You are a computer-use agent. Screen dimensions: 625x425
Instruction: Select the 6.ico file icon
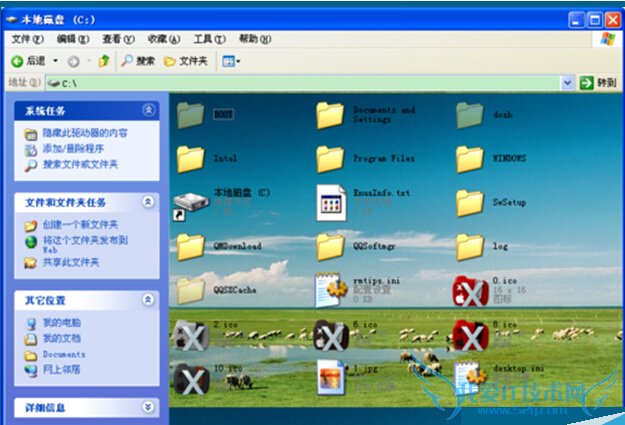coord(331,335)
